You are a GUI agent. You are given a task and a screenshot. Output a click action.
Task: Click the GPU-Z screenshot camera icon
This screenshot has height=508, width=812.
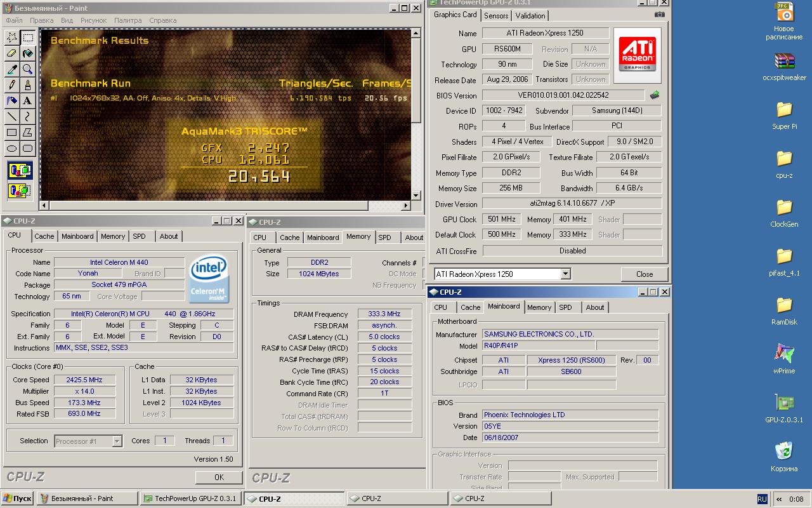point(660,15)
